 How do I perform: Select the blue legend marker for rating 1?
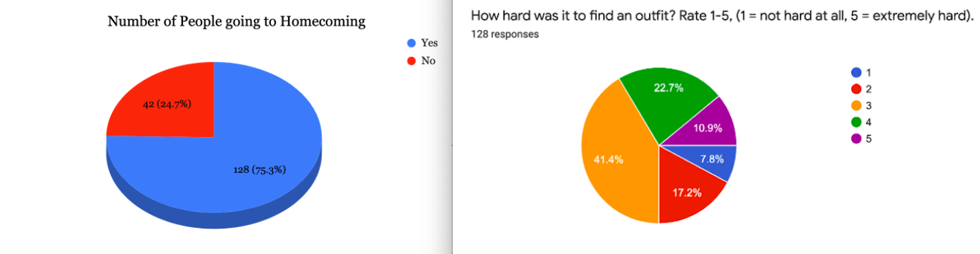coord(856,72)
